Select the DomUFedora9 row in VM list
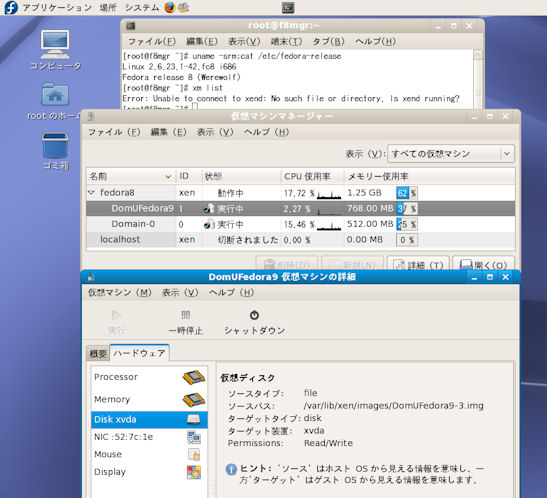Screen dimensions: 547x498 [300, 209]
